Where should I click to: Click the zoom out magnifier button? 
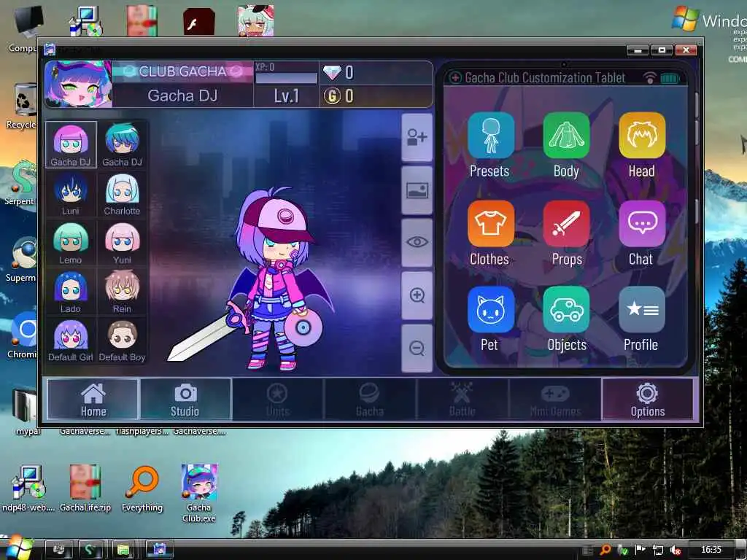pos(417,348)
